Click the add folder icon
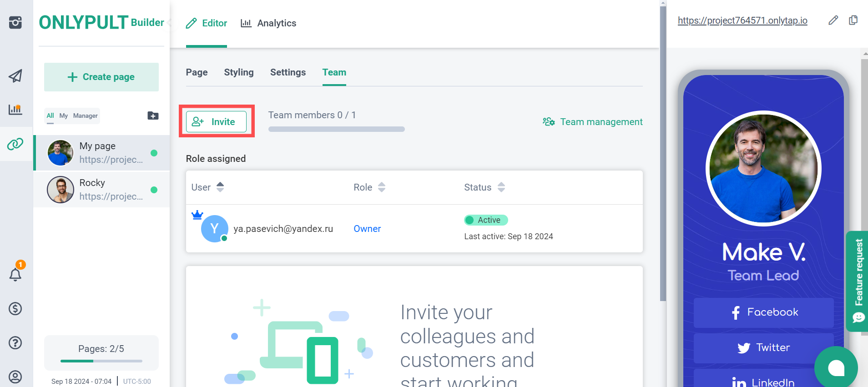Screen dimensions: 868x387 click(153, 116)
